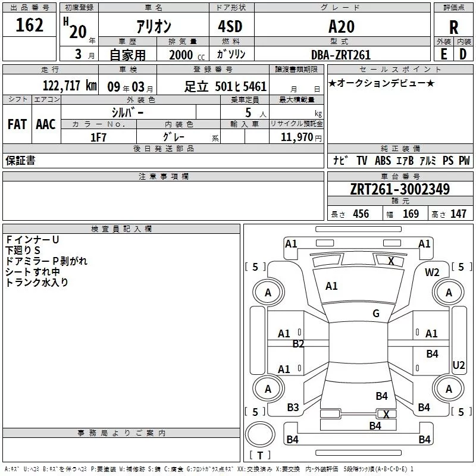Select the plate number 足立 501ヒ5461
The width and height of the screenshot is (476, 476).
[226, 86]
